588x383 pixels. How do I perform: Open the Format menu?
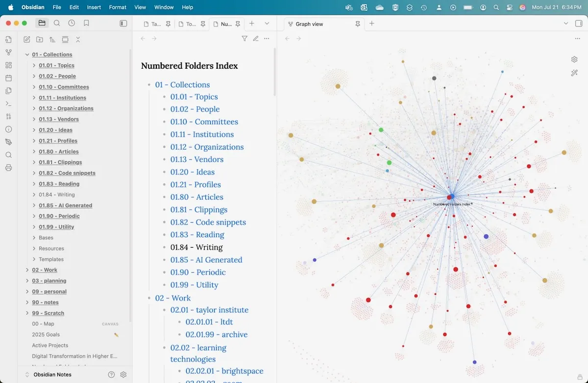(118, 7)
